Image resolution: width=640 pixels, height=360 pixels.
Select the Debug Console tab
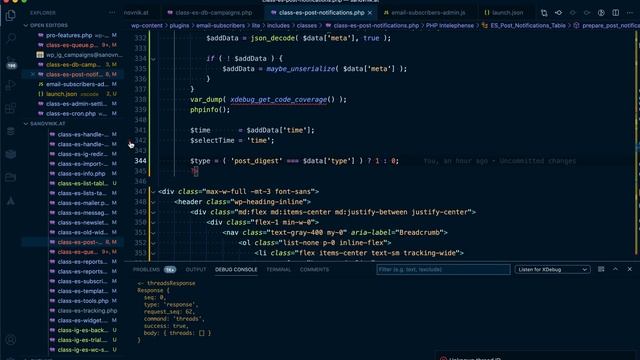(x=236, y=269)
